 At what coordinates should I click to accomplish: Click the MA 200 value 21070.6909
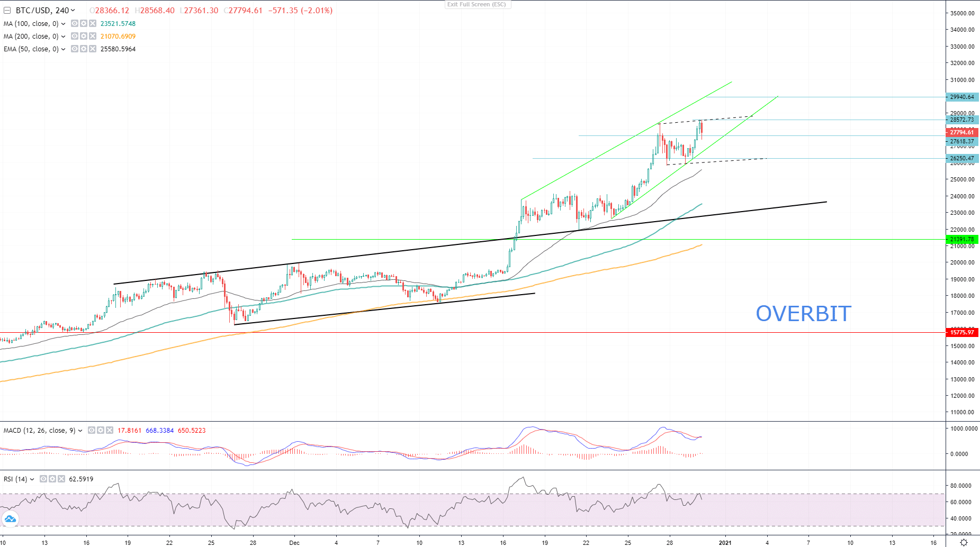click(x=118, y=37)
